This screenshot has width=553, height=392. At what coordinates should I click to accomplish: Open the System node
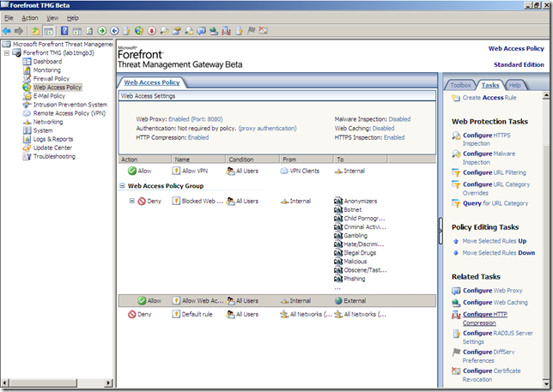pyautogui.click(x=43, y=130)
